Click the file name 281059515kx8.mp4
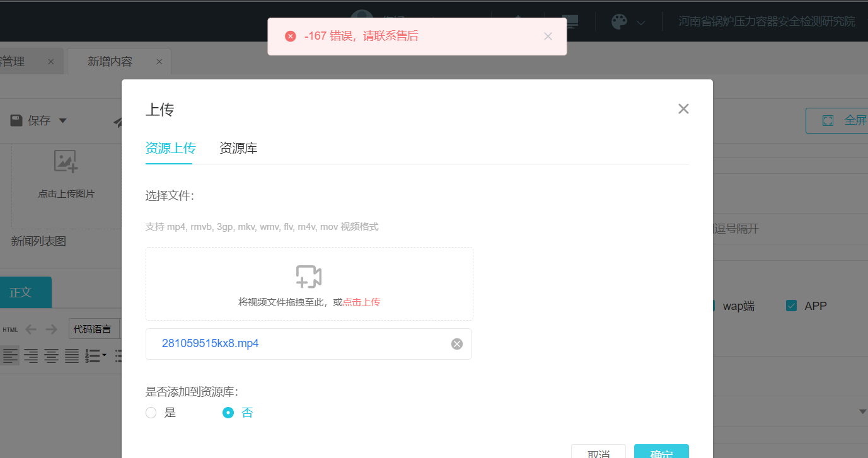 211,343
